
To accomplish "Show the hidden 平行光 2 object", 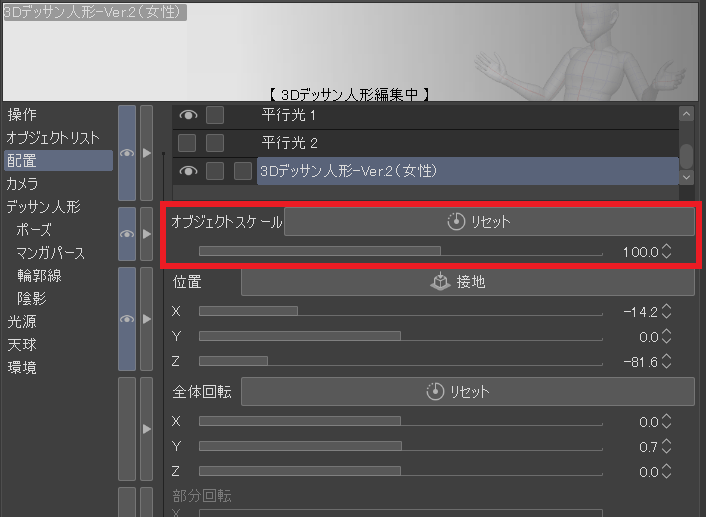I will click(x=187, y=143).
